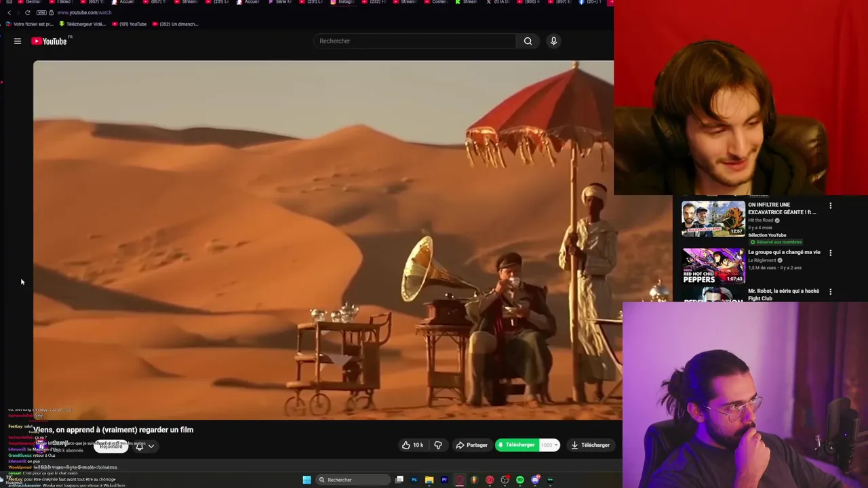The height and width of the screenshot is (488, 868).
Task: Click the green Télécharger extension button
Action: (517, 445)
